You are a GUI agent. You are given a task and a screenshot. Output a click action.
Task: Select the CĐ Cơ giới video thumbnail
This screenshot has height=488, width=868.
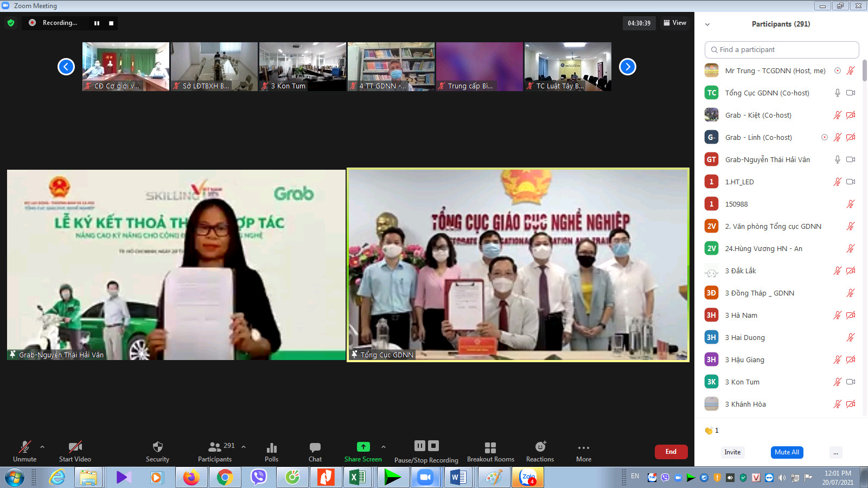click(x=126, y=67)
